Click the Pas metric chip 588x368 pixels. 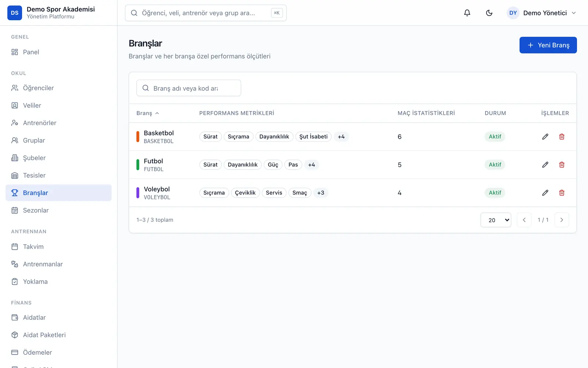coord(293,164)
